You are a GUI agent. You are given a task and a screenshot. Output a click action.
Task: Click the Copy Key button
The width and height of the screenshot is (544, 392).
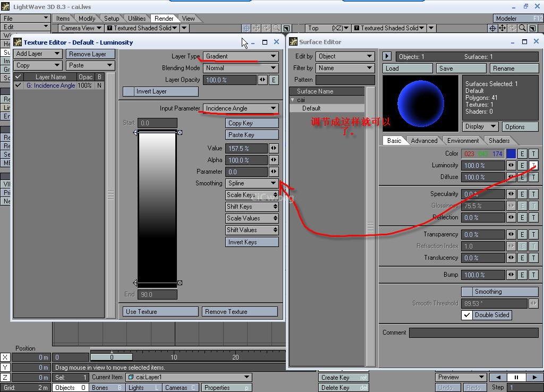coord(252,123)
